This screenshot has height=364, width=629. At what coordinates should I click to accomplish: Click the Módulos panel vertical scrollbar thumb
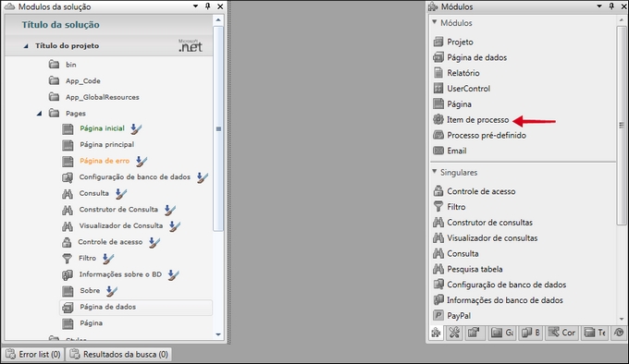[622, 125]
